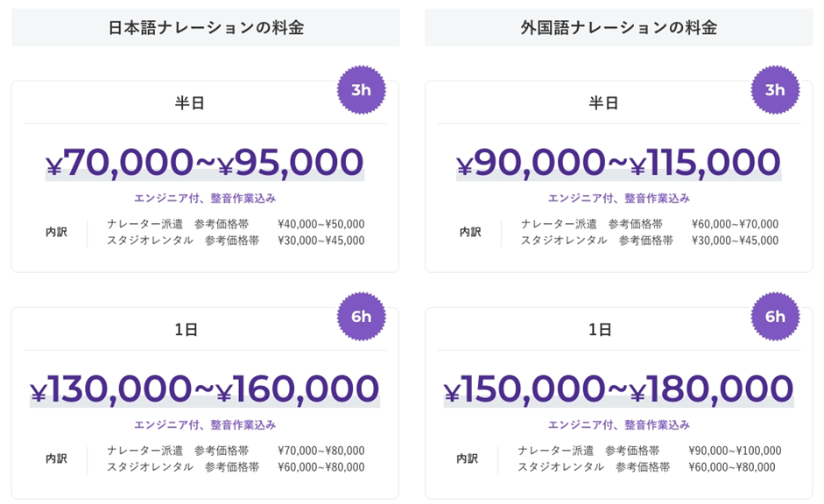
Task: Click the ¥90,000~¥115,000 price
Action: [618, 163]
